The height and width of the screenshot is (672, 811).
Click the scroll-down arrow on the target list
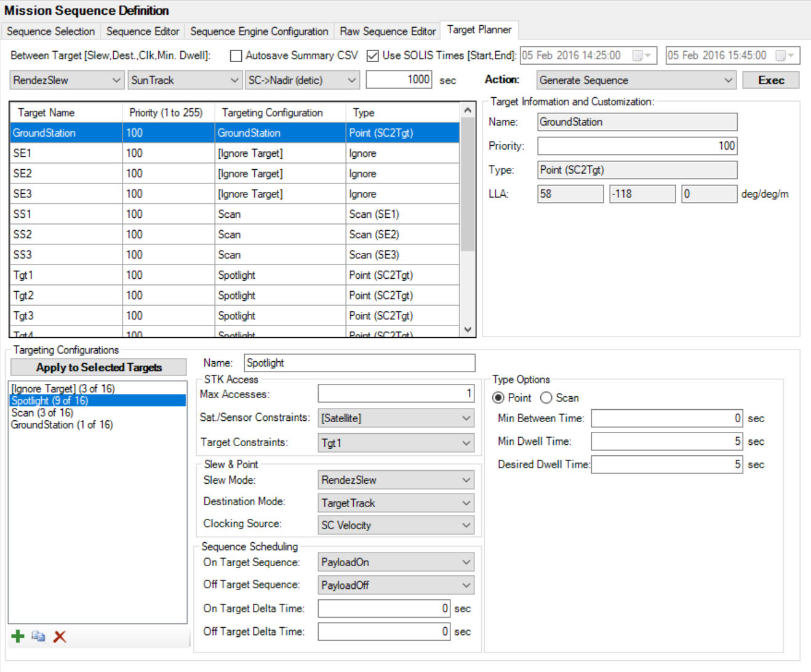click(466, 330)
